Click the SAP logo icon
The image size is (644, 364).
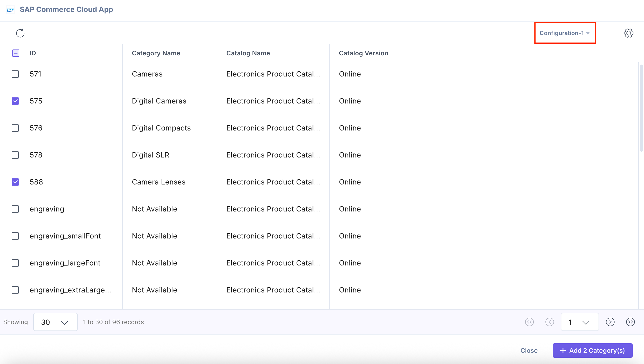[11, 10]
